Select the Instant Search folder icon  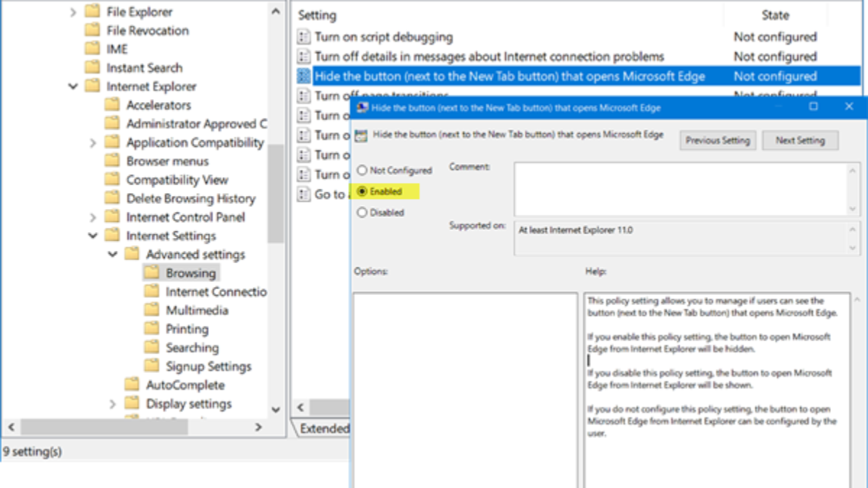click(92, 68)
